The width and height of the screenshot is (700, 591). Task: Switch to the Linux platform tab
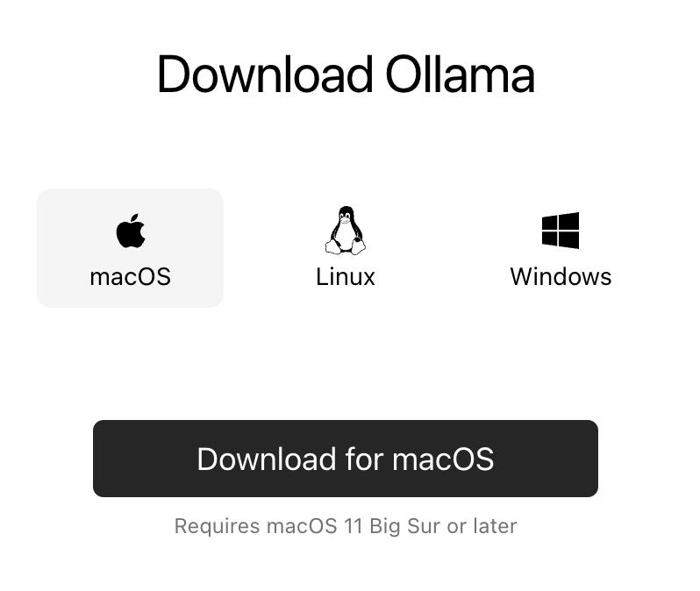click(x=345, y=248)
